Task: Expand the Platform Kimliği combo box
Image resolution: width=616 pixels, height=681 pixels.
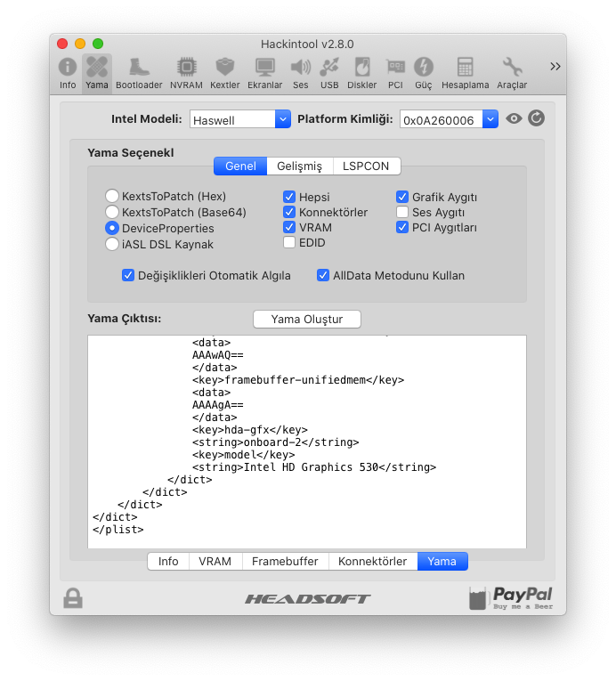Action: tap(490, 119)
